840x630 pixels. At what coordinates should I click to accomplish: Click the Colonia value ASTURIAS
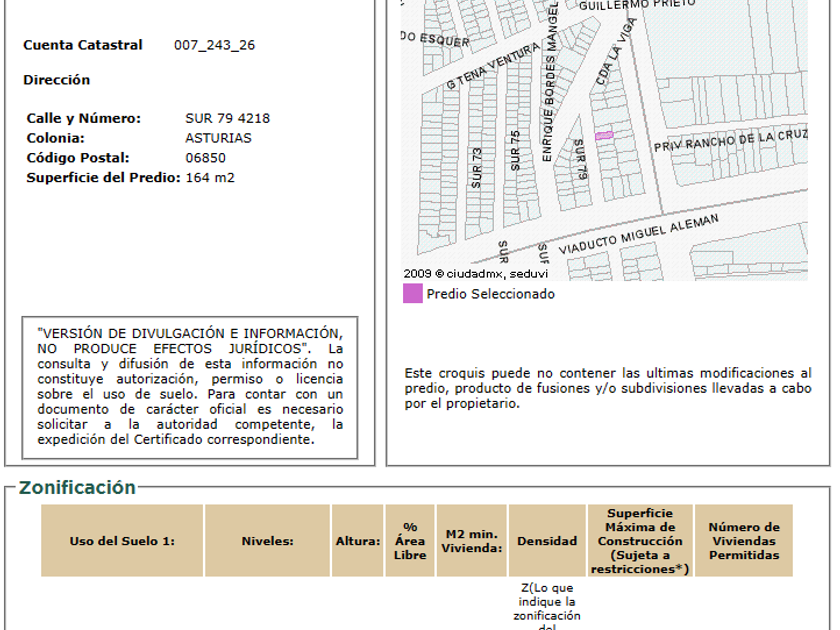coord(218,138)
